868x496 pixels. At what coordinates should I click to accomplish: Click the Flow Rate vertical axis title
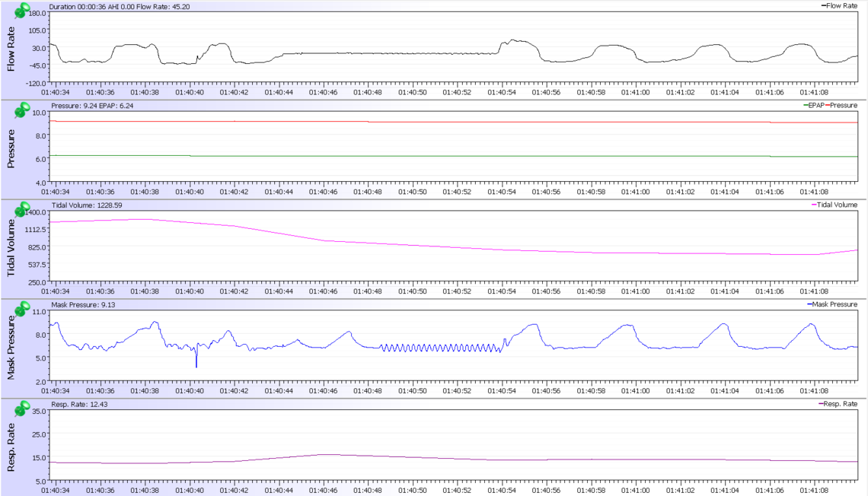pos(11,49)
